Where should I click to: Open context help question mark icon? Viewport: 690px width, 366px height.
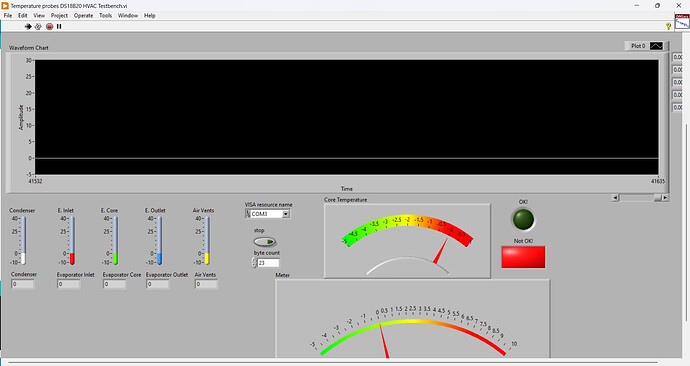668,26
